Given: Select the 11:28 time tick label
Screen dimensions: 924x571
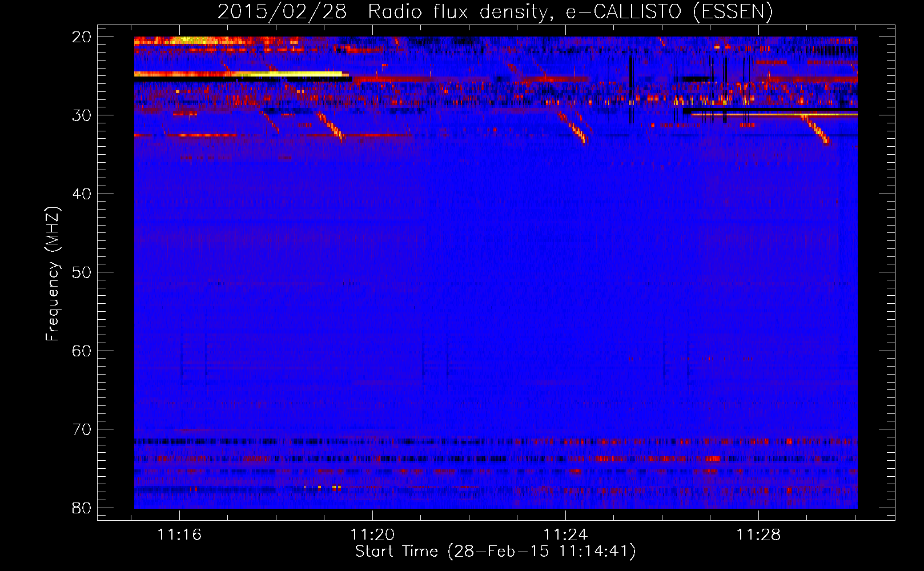Looking at the screenshot, I should [x=758, y=534].
